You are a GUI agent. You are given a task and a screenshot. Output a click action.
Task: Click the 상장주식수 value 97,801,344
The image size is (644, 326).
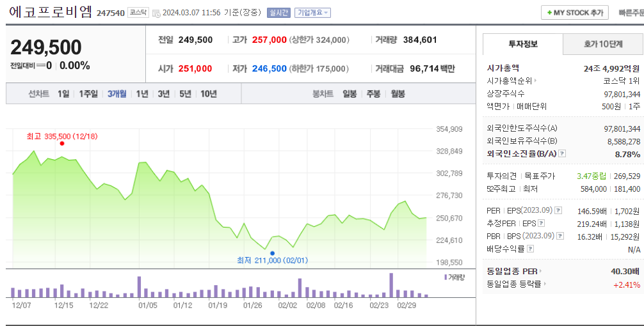(622, 94)
